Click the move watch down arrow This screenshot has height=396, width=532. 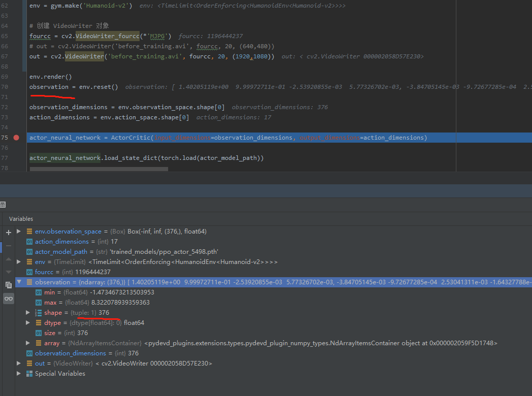coord(9,272)
